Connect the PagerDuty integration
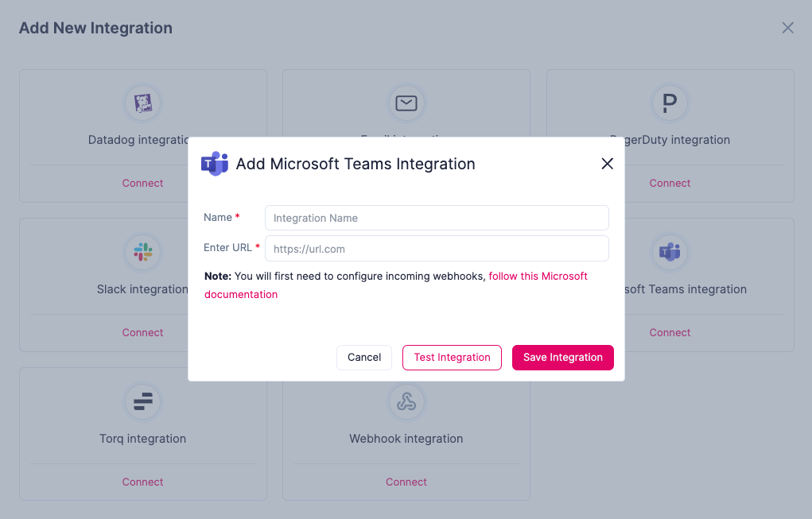 pos(670,183)
